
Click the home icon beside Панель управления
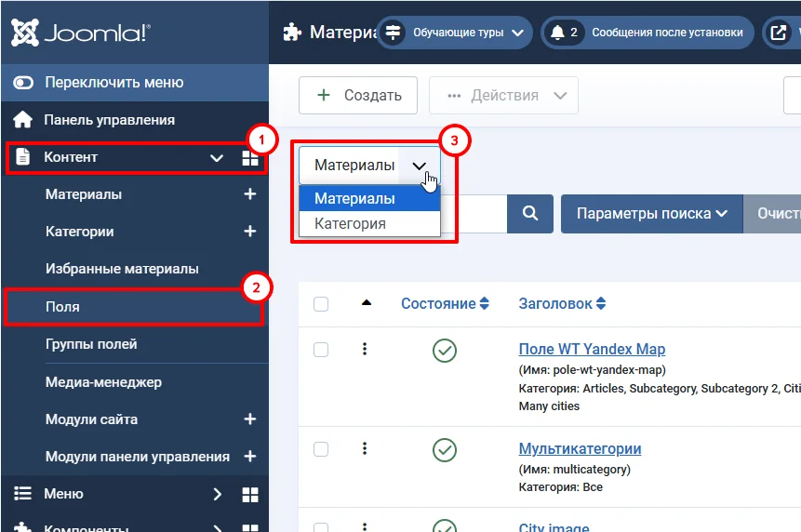click(x=22, y=120)
